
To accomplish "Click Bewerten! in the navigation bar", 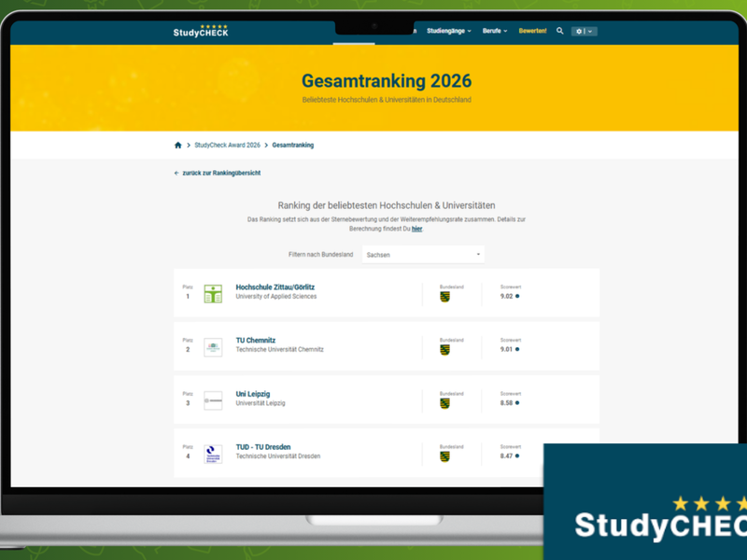I will pos(532,31).
